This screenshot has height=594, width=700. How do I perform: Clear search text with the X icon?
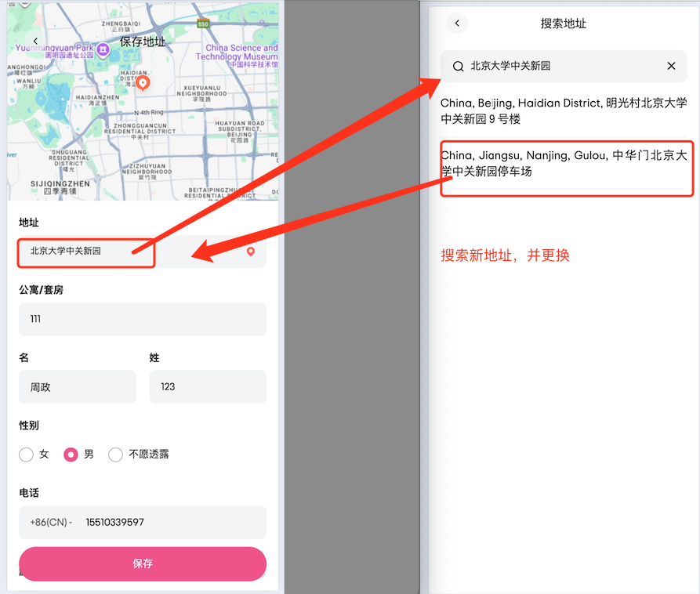pos(671,67)
